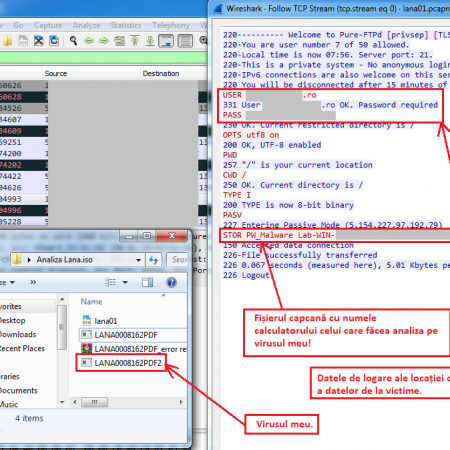
Task: Toggle the Explorer preview pane
Action: pyautogui.click(x=147, y=282)
